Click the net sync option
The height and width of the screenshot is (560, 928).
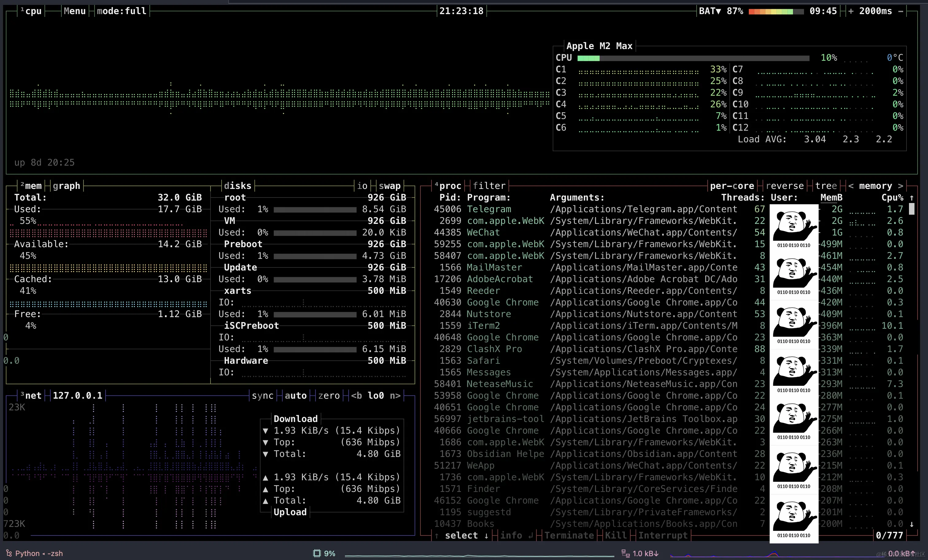[262, 396]
